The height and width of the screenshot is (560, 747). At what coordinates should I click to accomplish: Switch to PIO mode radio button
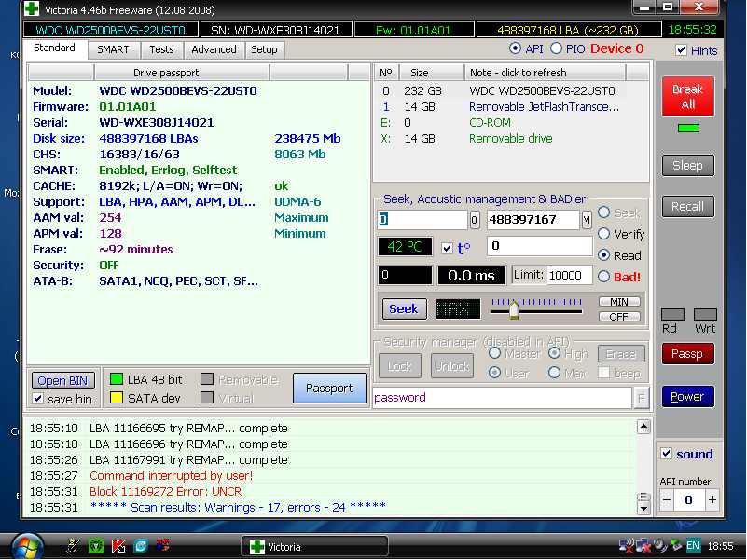pos(557,48)
